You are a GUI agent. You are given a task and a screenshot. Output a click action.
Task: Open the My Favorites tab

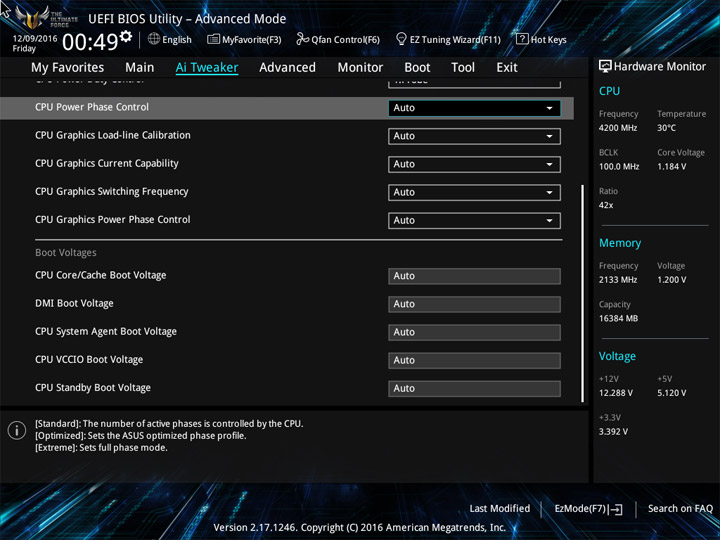point(68,68)
